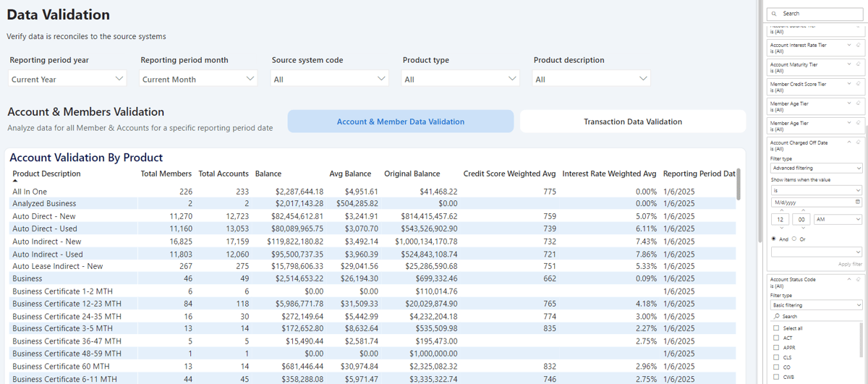The image size is (868, 384).
Task: Click the magnifier icon in filter pane search
Action: click(774, 14)
